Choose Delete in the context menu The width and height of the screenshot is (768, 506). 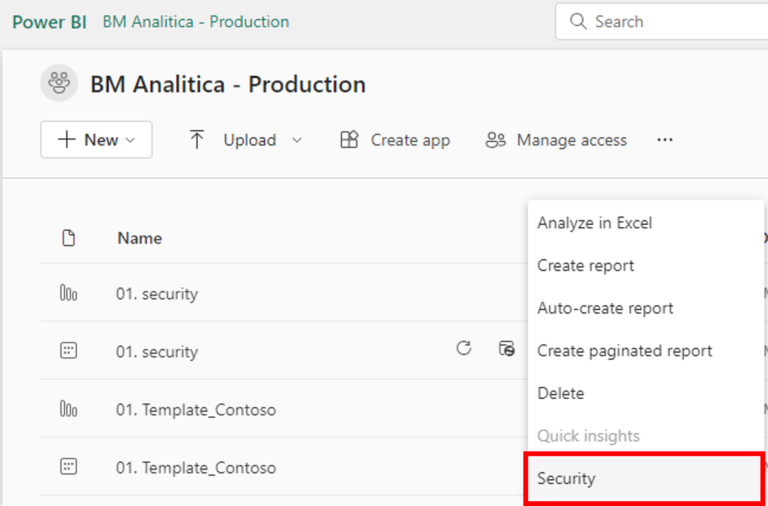point(646,393)
